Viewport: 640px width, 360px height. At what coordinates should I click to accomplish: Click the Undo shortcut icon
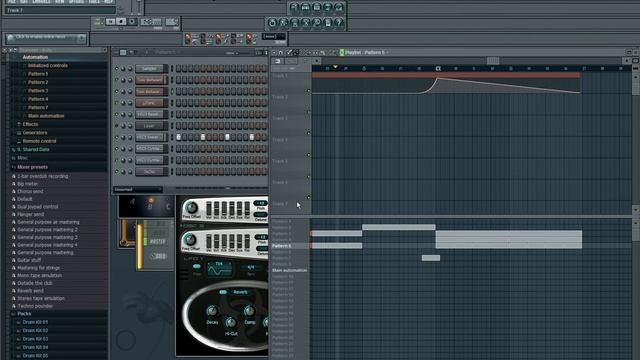click(272, 23)
